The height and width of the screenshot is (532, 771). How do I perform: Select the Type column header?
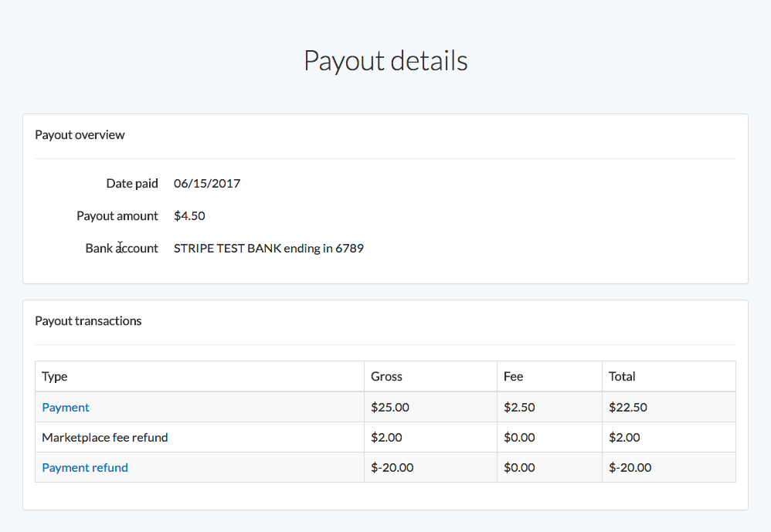pos(54,376)
